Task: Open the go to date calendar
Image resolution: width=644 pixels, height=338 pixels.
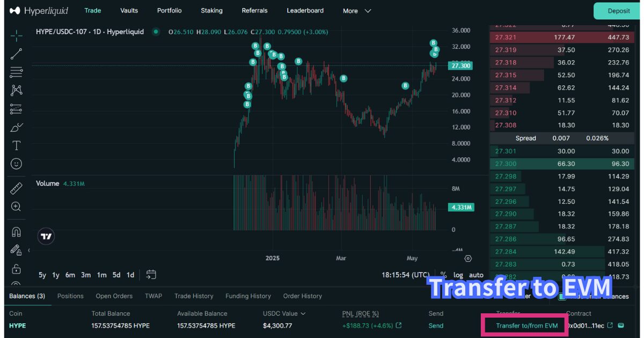Action: (151, 275)
